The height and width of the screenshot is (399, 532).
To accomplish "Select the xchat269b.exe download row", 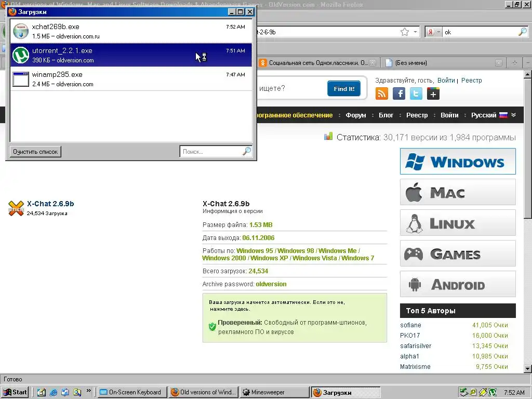I will (131, 31).
